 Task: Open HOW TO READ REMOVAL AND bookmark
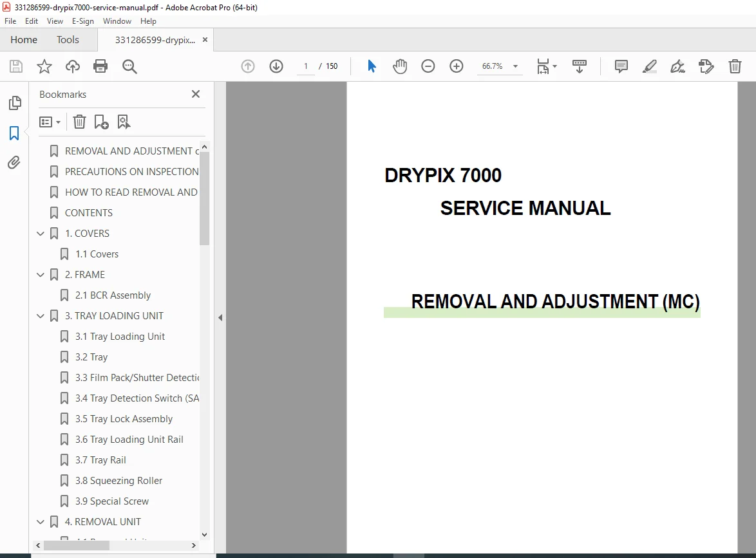[131, 192]
